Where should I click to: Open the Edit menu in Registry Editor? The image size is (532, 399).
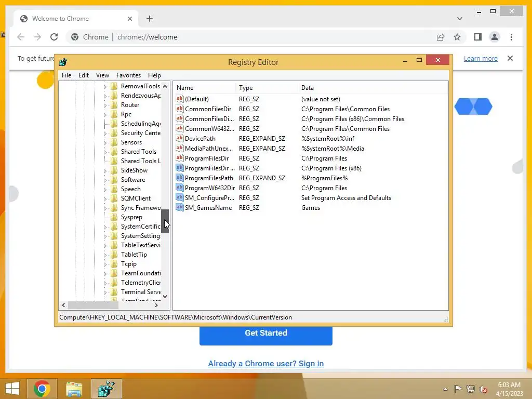84,75
